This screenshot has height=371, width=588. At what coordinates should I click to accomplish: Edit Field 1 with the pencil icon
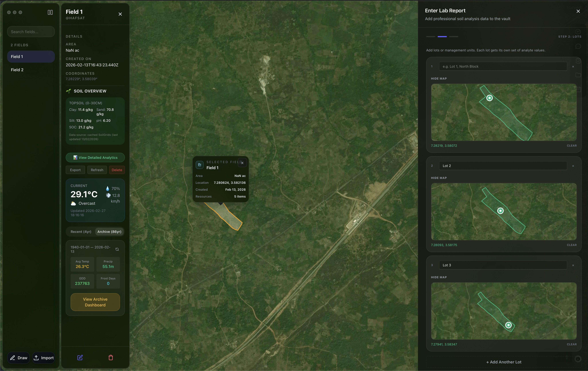[x=80, y=358]
